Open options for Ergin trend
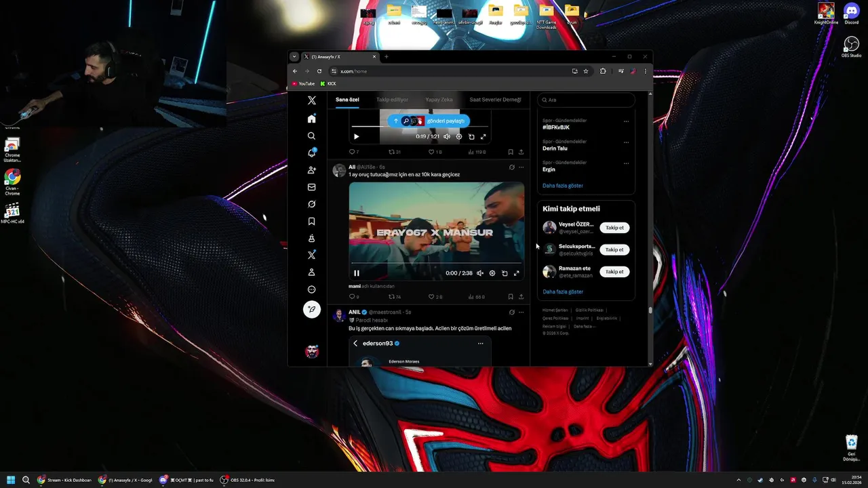The height and width of the screenshot is (488, 868). pos(626,164)
